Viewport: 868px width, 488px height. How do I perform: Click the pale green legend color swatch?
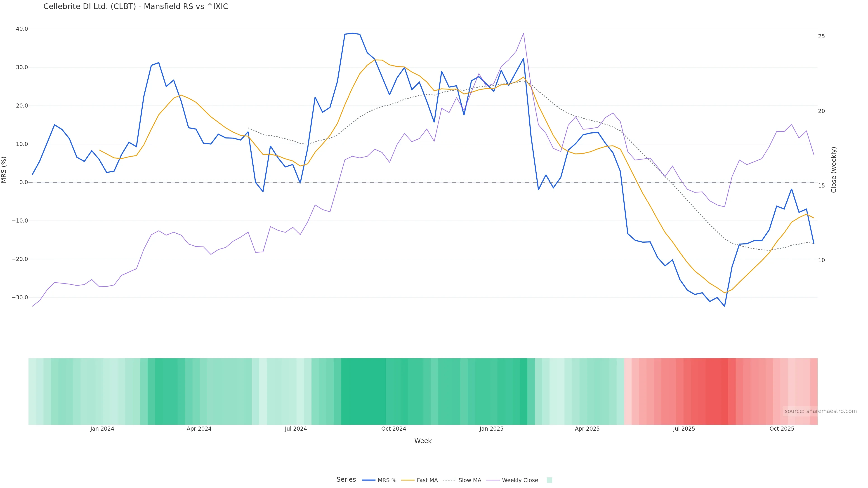pyautogui.click(x=549, y=480)
